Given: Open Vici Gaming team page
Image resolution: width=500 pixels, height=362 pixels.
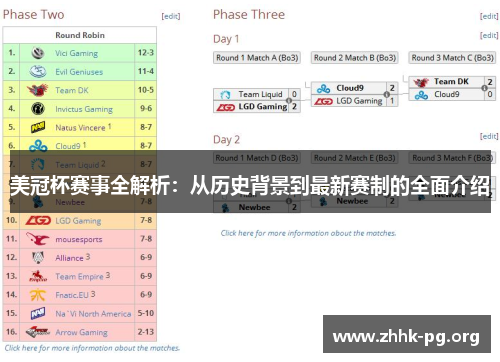Looking at the screenshot, I should (x=76, y=53).
